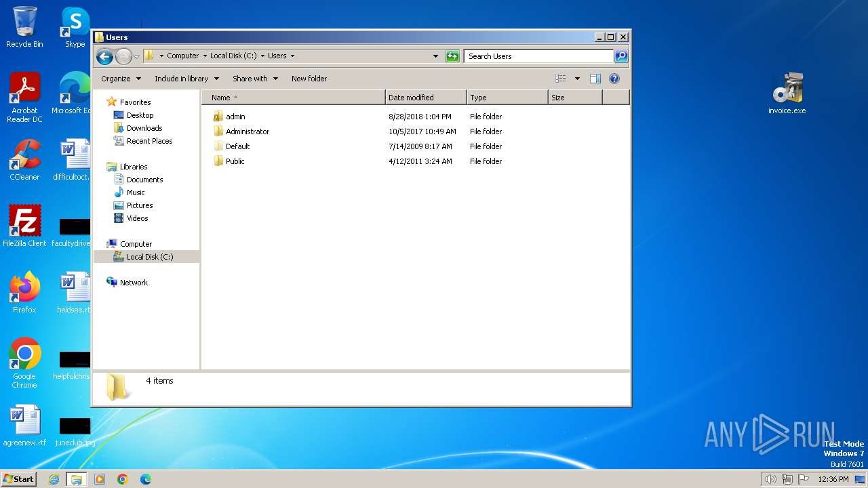
Task: Expand the Users breadcrumb arrow
Action: 292,56
